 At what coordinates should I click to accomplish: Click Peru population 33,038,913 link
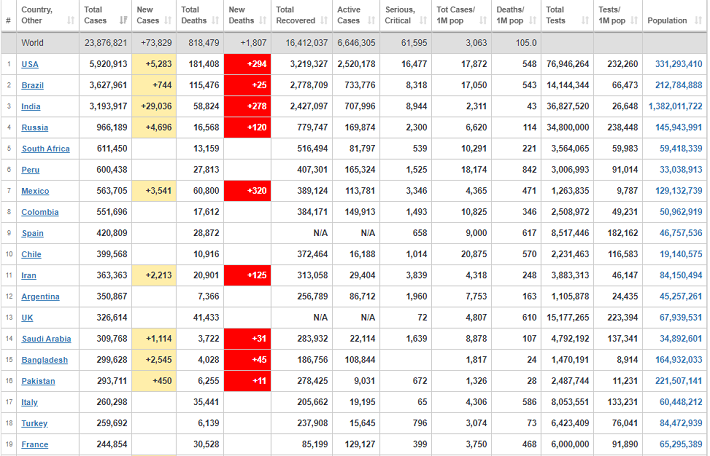681,170
